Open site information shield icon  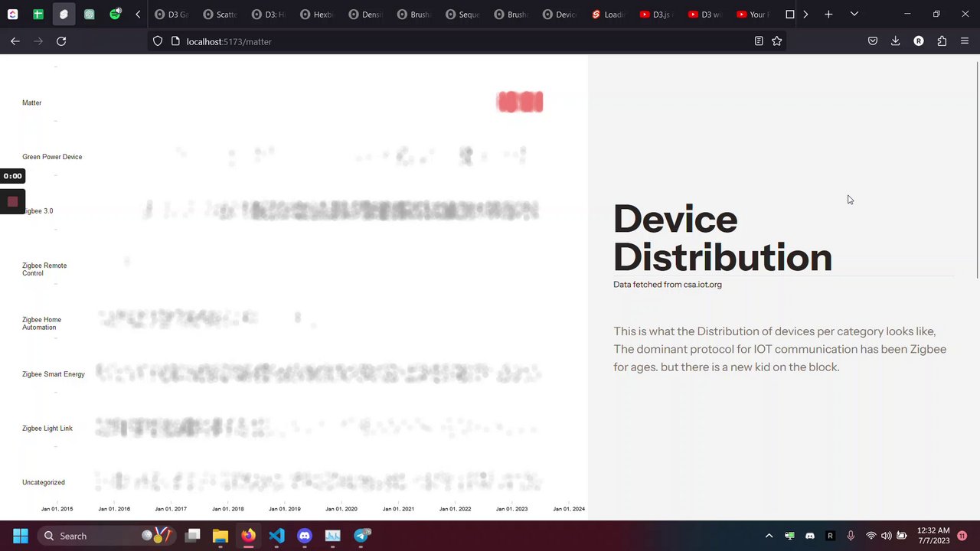click(158, 41)
